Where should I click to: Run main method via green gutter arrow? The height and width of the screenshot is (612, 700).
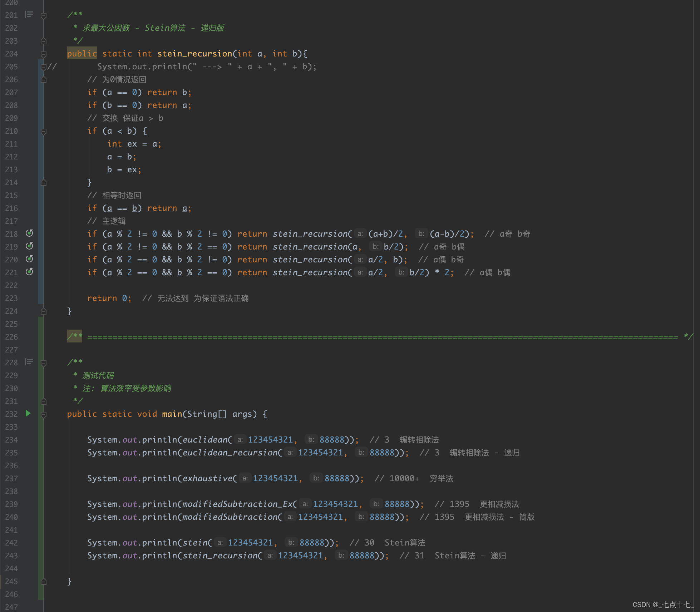pos(28,414)
